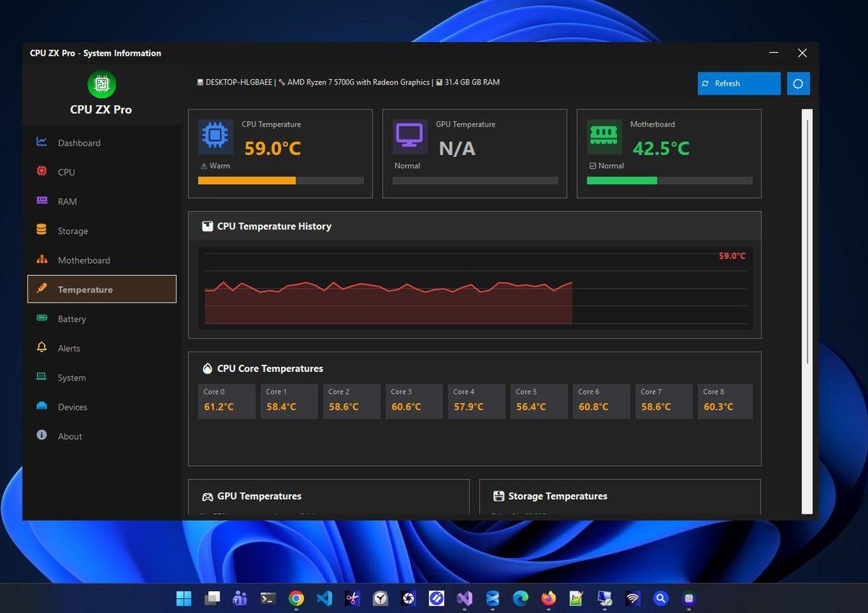Viewport: 868px width, 613px height.
Task: Click the 42.5°C motherboard reading
Action: point(661,148)
